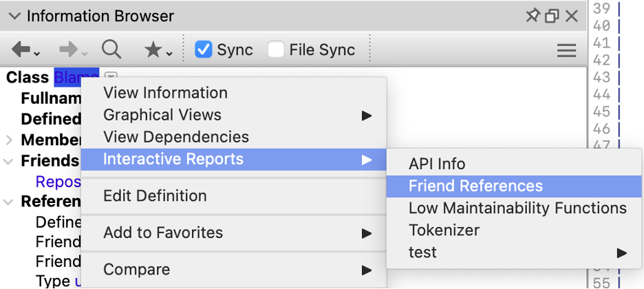Image resolution: width=644 pixels, height=289 pixels.
Task: Uncheck the Sync checkbox
Action: tap(204, 50)
